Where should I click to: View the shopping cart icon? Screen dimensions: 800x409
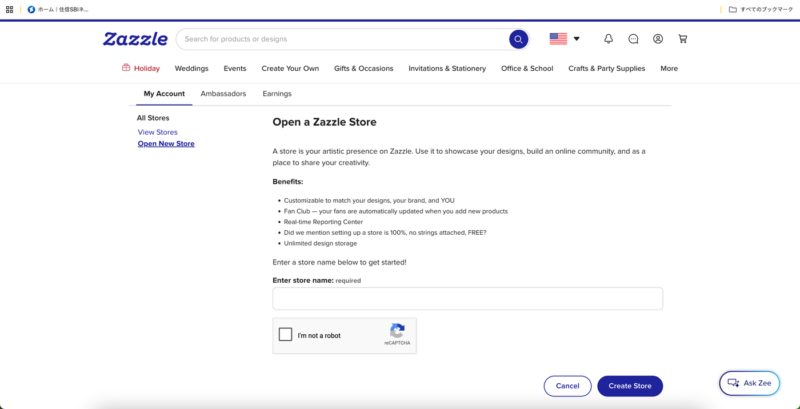(683, 39)
